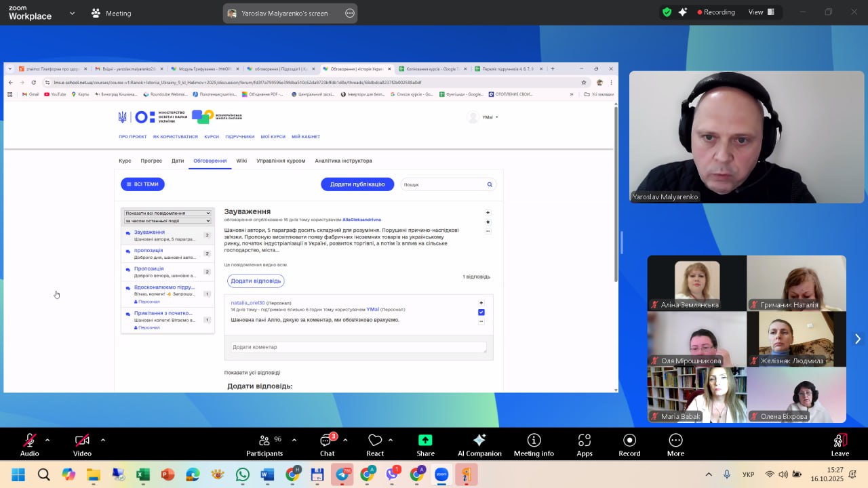Toggle the blue endorsed checkbox on reply
The image size is (868, 488).
481,312
